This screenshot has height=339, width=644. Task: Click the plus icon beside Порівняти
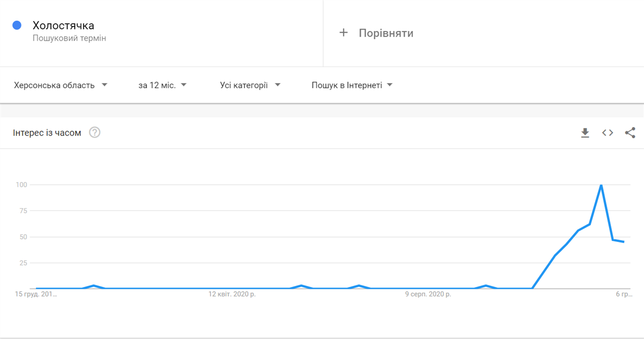(x=343, y=33)
